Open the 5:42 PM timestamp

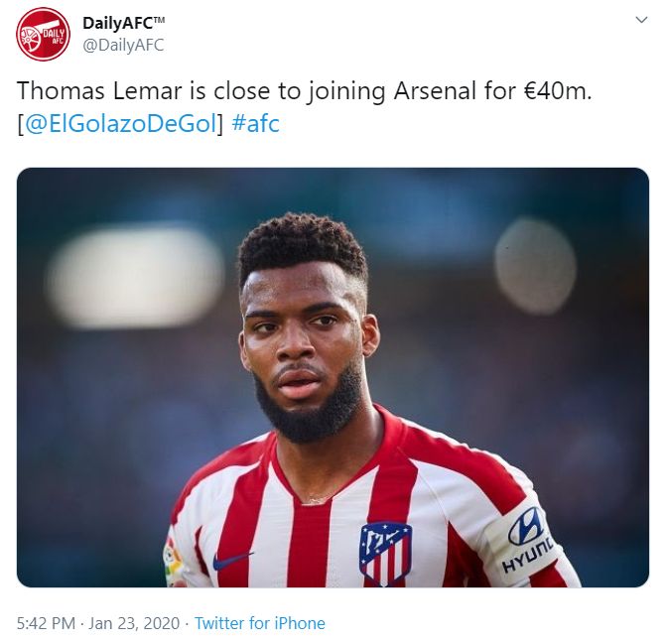tap(47, 623)
